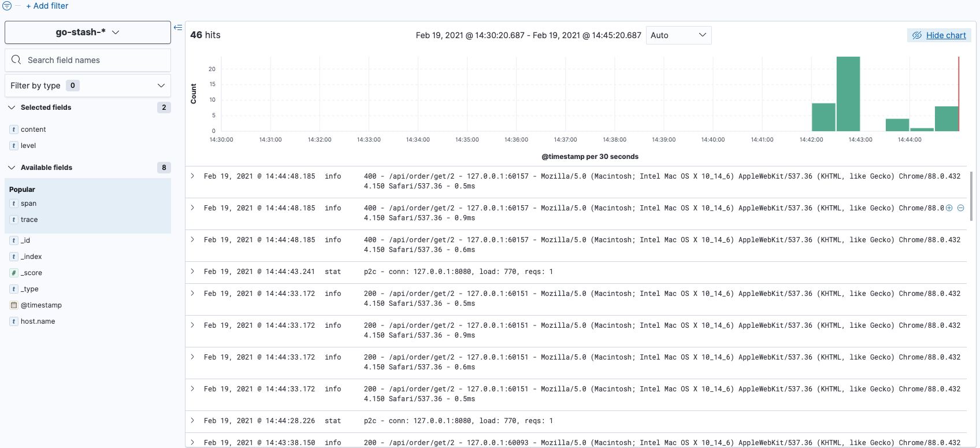This screenshot has width=980, height=448.
Task: Collapse the Available fields section
Action: pyautogui.click(x=12, y=168)
